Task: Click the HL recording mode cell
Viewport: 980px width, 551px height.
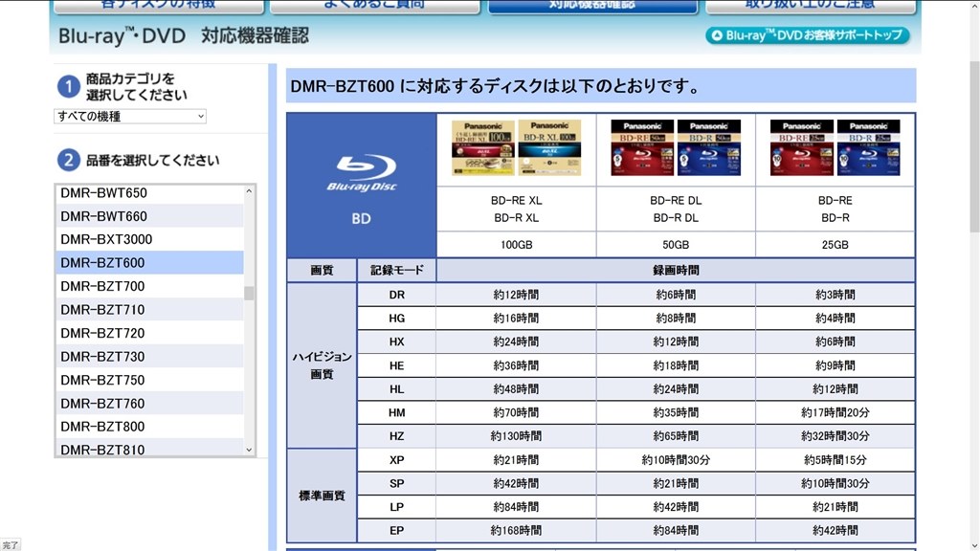Action: (397, 389)
